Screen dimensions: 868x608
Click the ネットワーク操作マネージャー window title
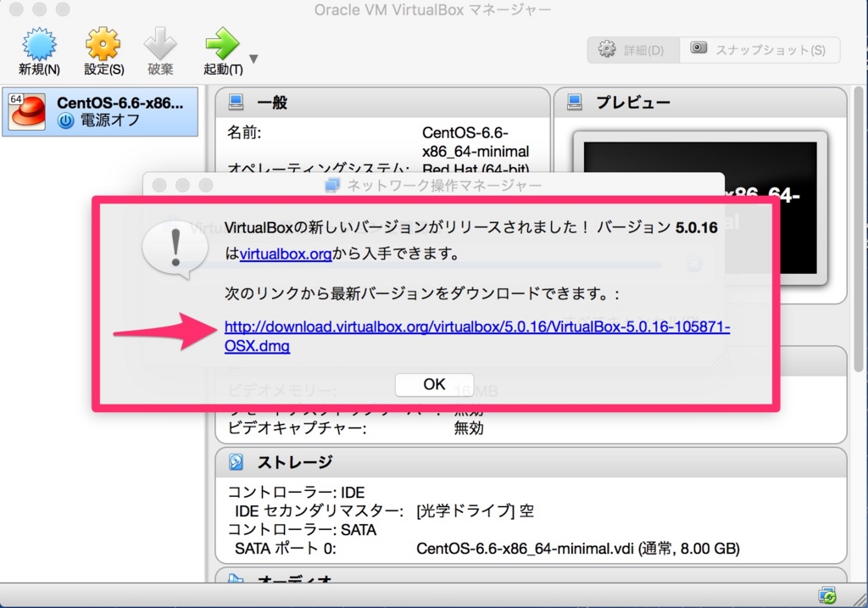click(x=444, y=185)
